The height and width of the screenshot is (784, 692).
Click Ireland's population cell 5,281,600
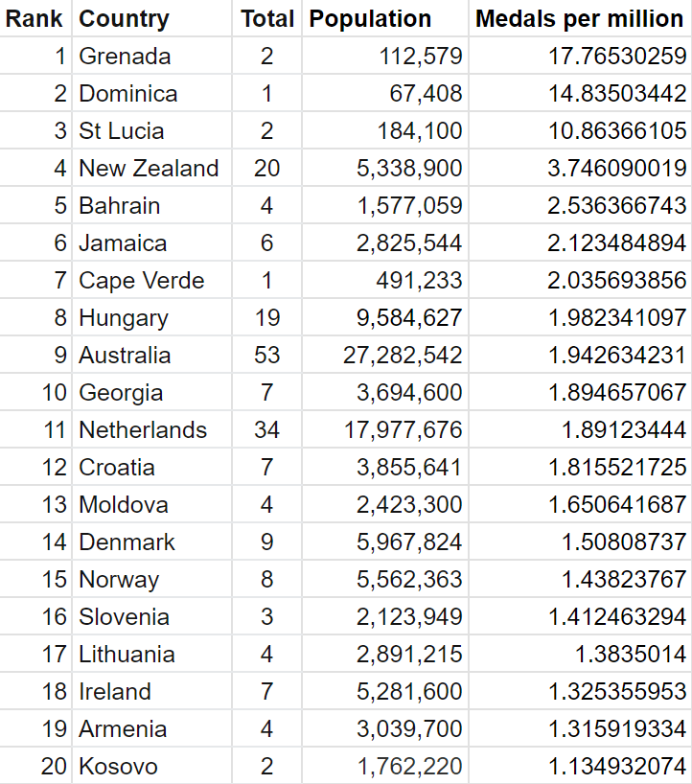409,692
